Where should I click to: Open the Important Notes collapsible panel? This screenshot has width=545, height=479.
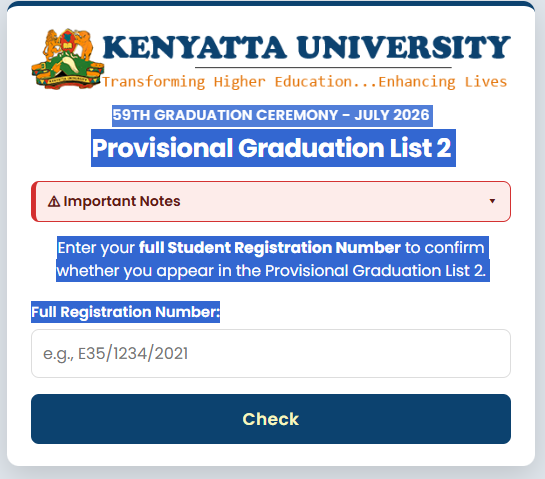pos(271,201)
